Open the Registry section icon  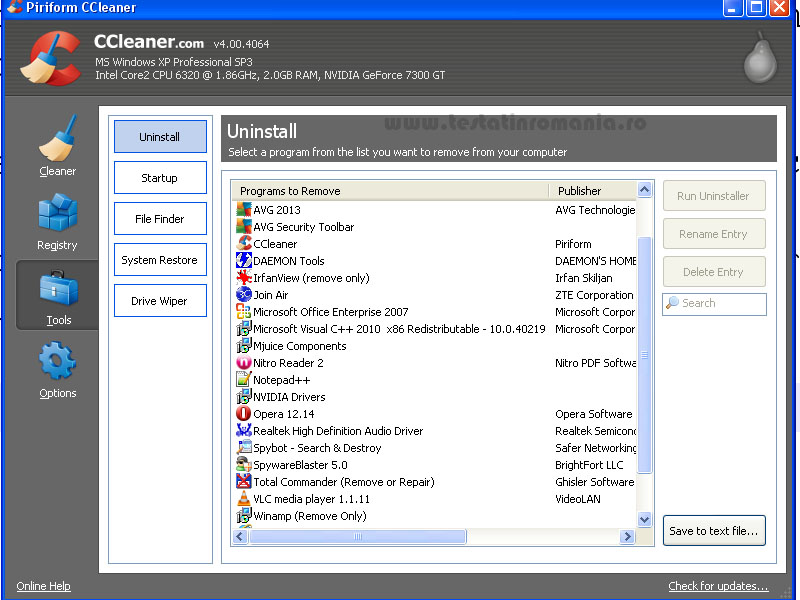pos(57,212)
